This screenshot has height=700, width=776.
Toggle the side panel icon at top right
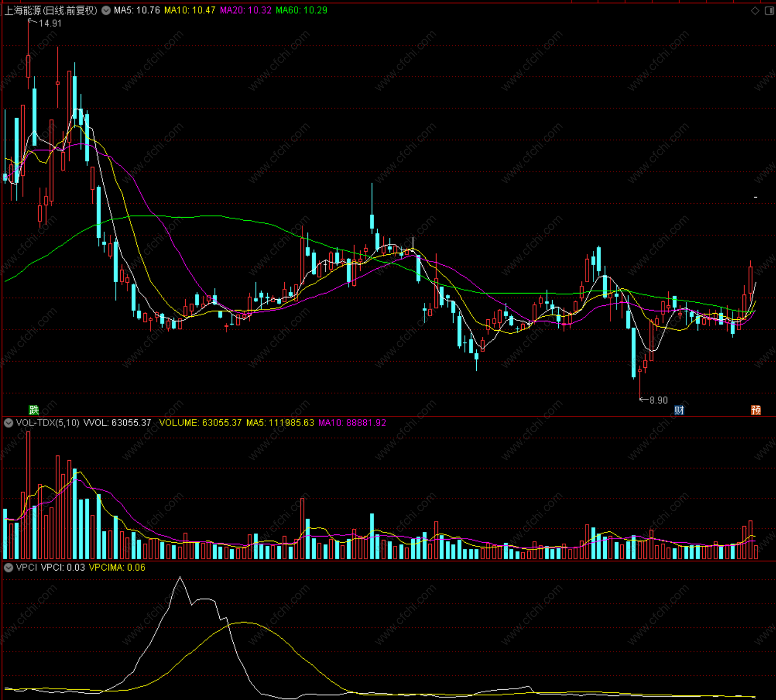pos(769,11)
